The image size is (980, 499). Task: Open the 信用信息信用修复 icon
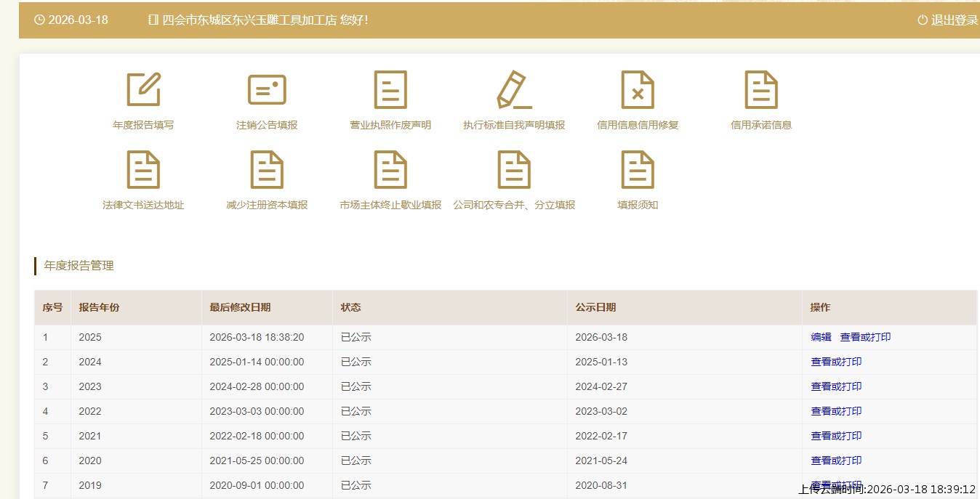pyautogui.click(x=638, y=90)
